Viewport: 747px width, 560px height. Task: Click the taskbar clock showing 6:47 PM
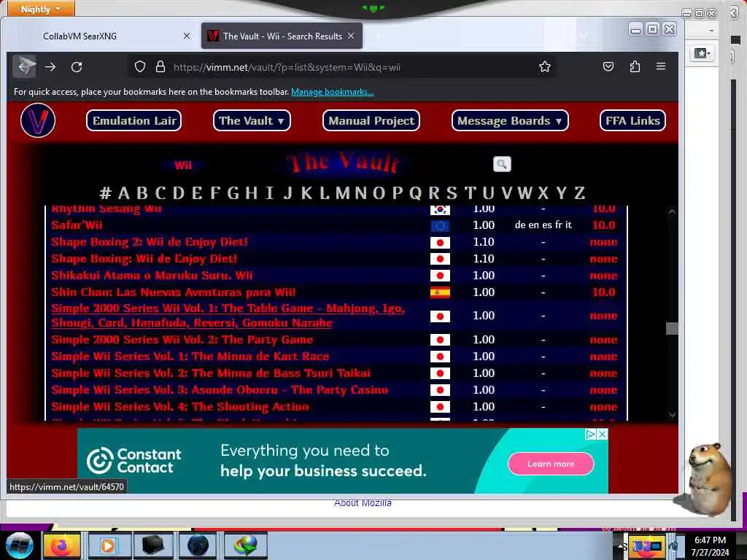[x=710, y=545]
